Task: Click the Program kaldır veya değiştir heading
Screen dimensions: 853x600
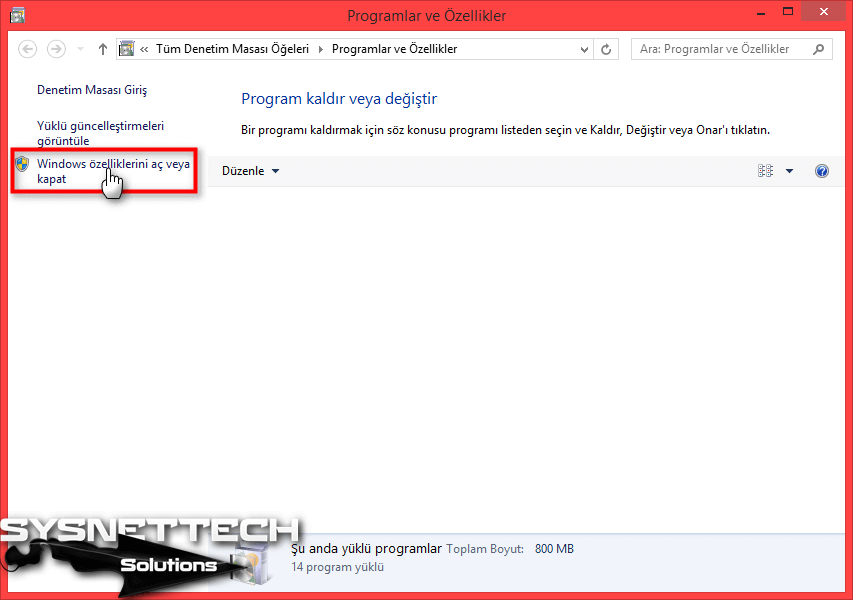Action: coord(339,99)
